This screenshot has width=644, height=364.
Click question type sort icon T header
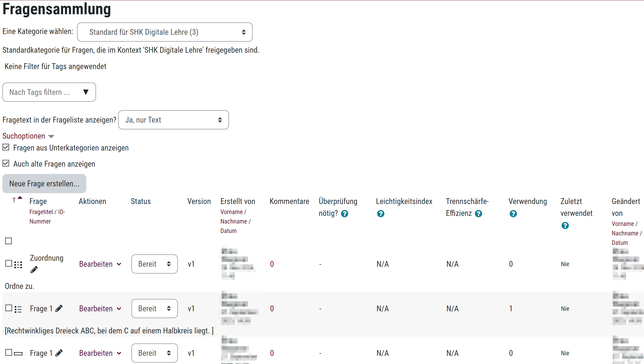click(14, 201)
